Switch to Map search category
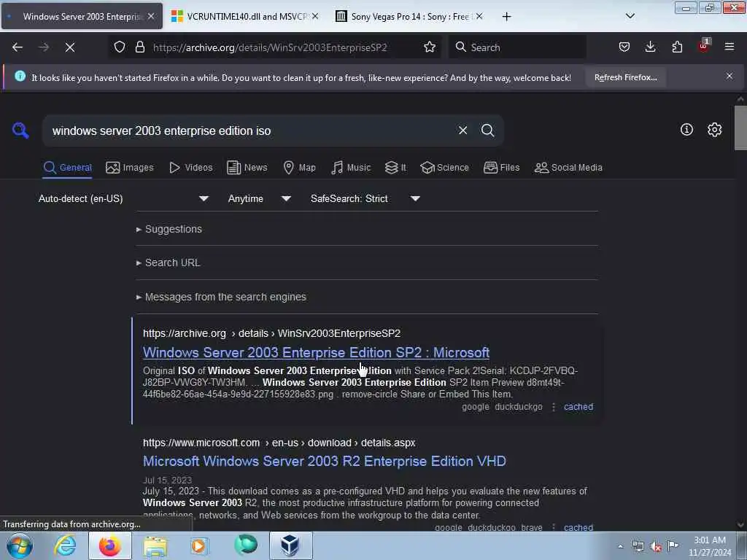 point(300,168)
